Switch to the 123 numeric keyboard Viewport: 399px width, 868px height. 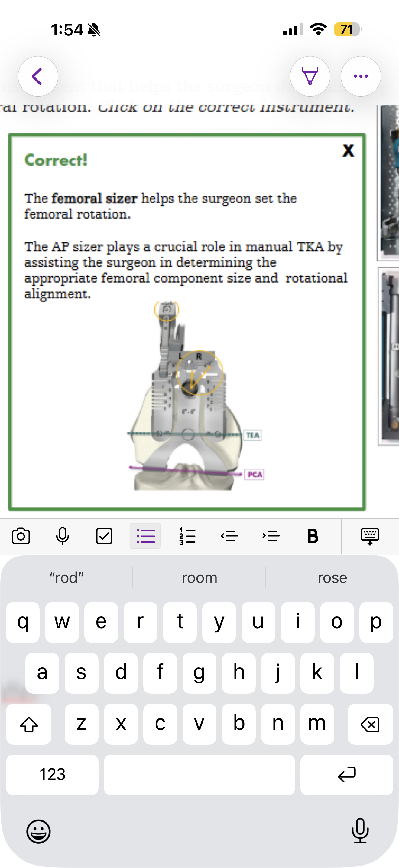(52, 775)
